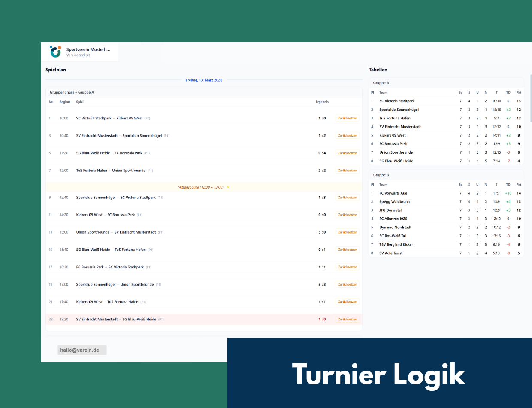
Task: Click Zurücksetzen on match 11 Kickers vs Borussia
Action: point(347,215)
